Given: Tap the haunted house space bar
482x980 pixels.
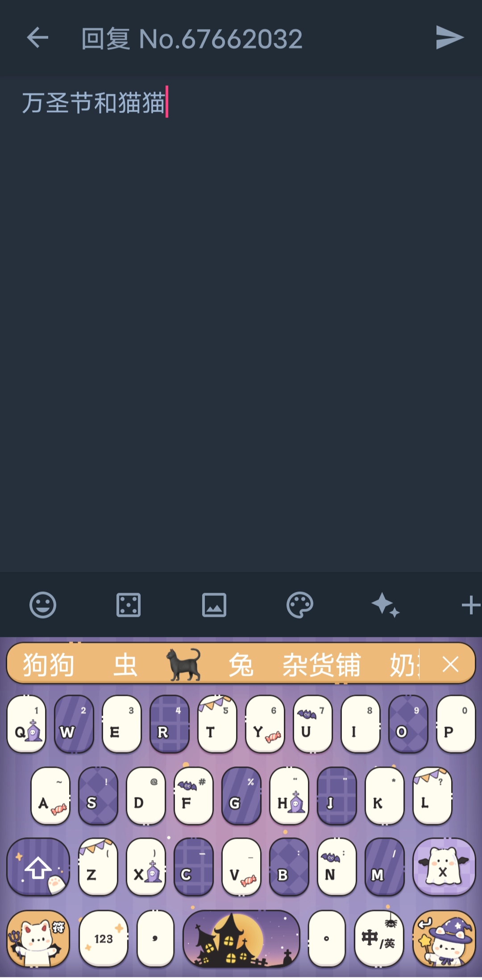Looking at the screenshot, I should [x=241, y=938].
